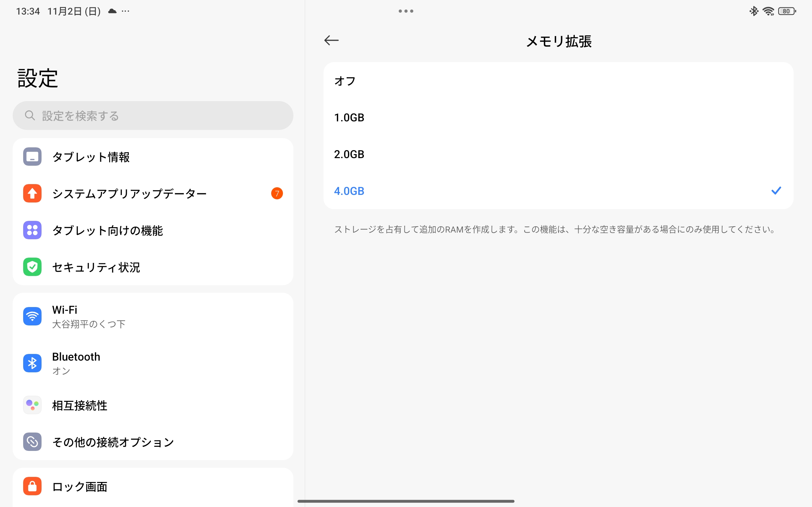This screenshot has height=507, width=812.
Task: Tap the bottom navigation gesture bar
Action: (x=406, y=501)
